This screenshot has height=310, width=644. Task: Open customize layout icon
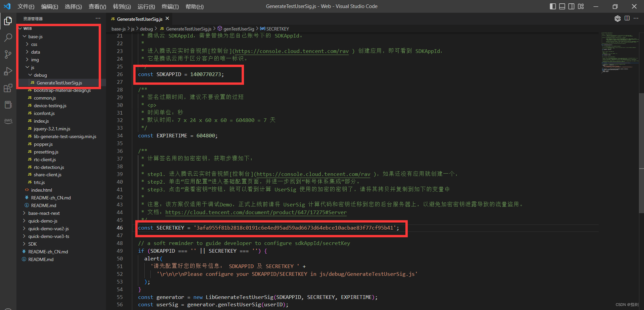point(581,6)
